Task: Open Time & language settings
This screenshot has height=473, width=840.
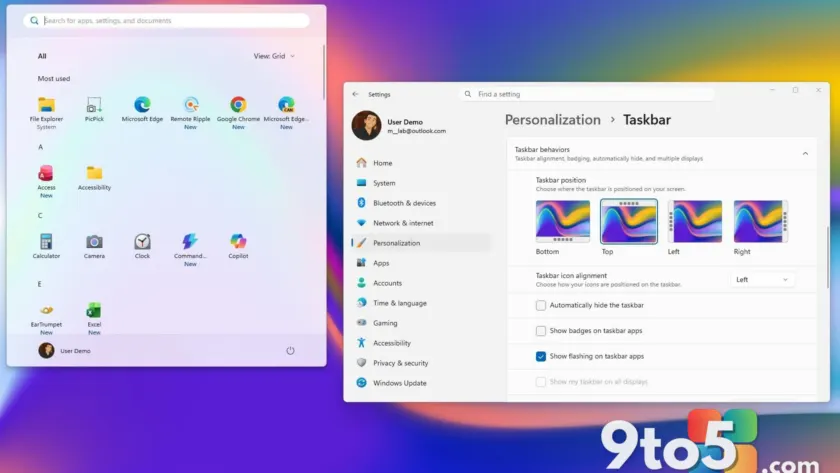Action: 421,303
